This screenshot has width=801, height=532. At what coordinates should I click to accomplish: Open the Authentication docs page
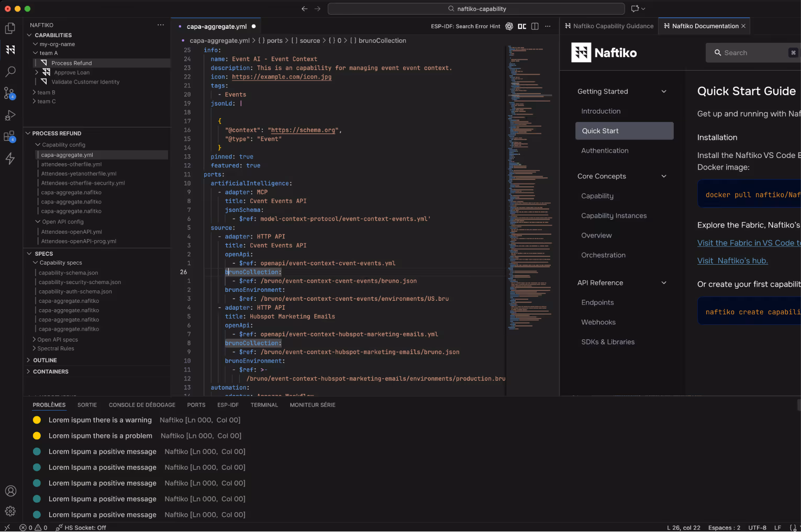tap(605, 151)
